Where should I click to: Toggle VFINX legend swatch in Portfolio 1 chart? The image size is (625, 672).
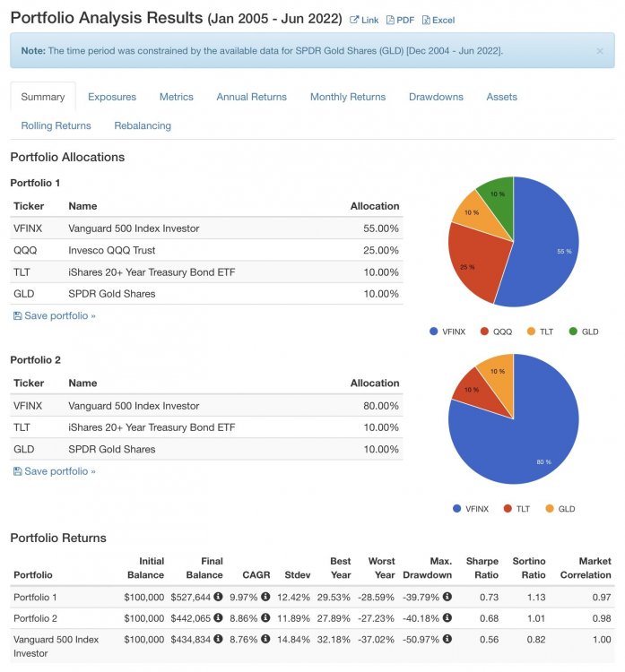click(x=434, y=332)
